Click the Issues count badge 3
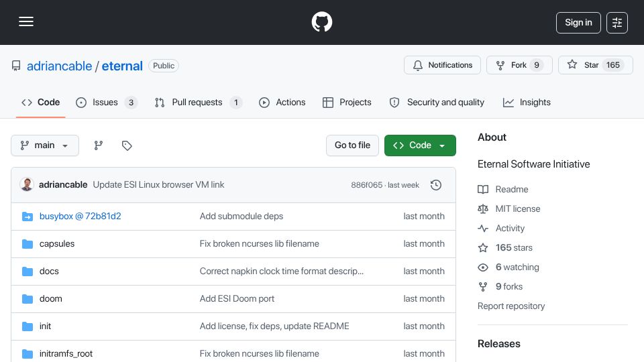Screen dimensions: 644x362 tap(131, 103)
